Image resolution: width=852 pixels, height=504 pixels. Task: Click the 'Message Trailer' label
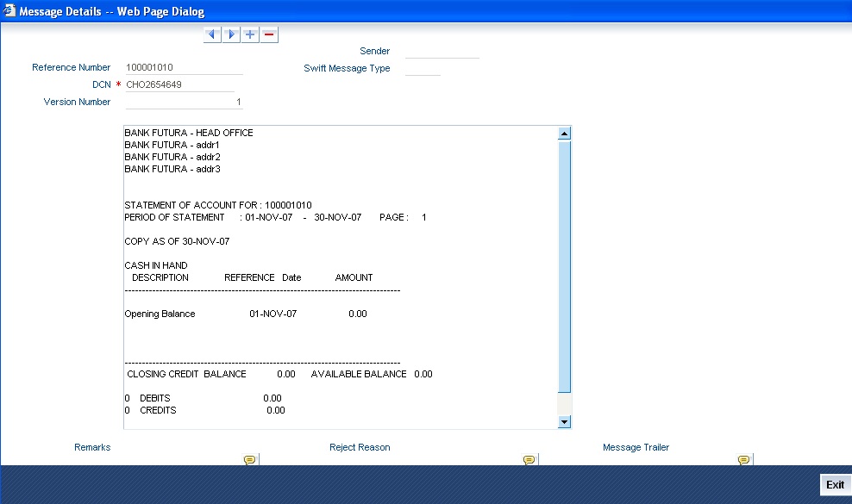636,447
